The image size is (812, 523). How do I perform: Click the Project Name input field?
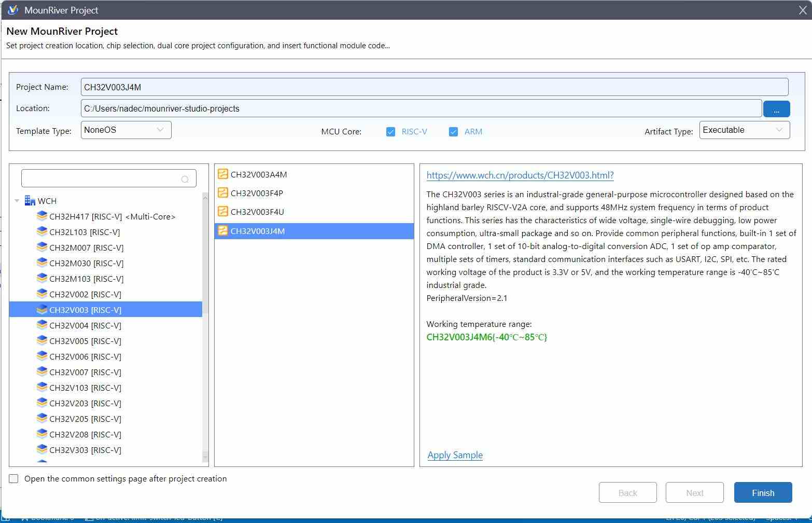[x=435, y=87]
